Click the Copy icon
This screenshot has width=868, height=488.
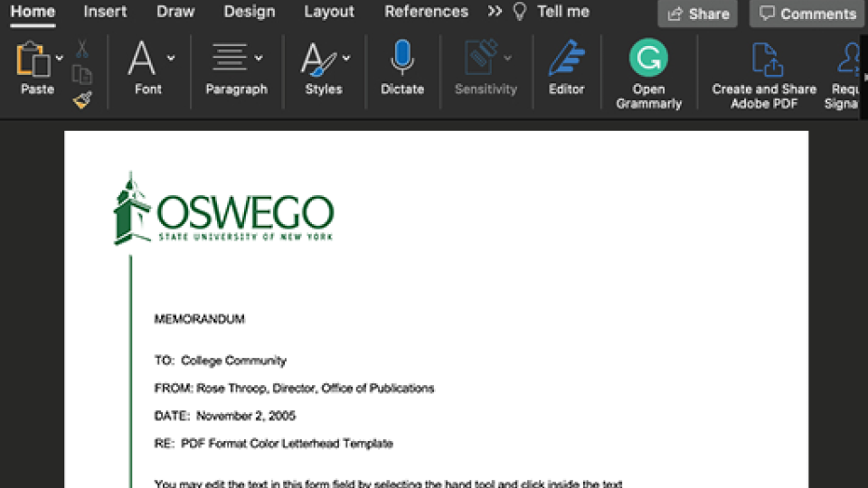(x=82, y=74)
